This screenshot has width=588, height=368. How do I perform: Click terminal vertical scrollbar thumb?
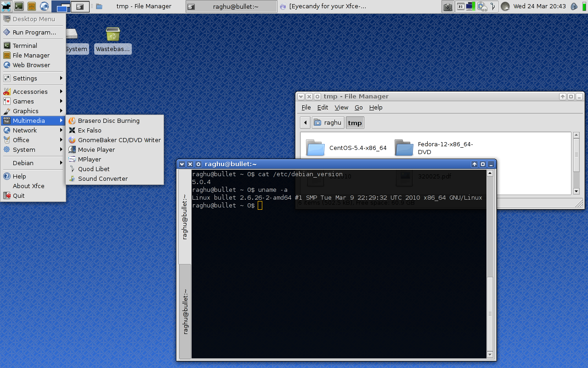click(x=490, y=314)
